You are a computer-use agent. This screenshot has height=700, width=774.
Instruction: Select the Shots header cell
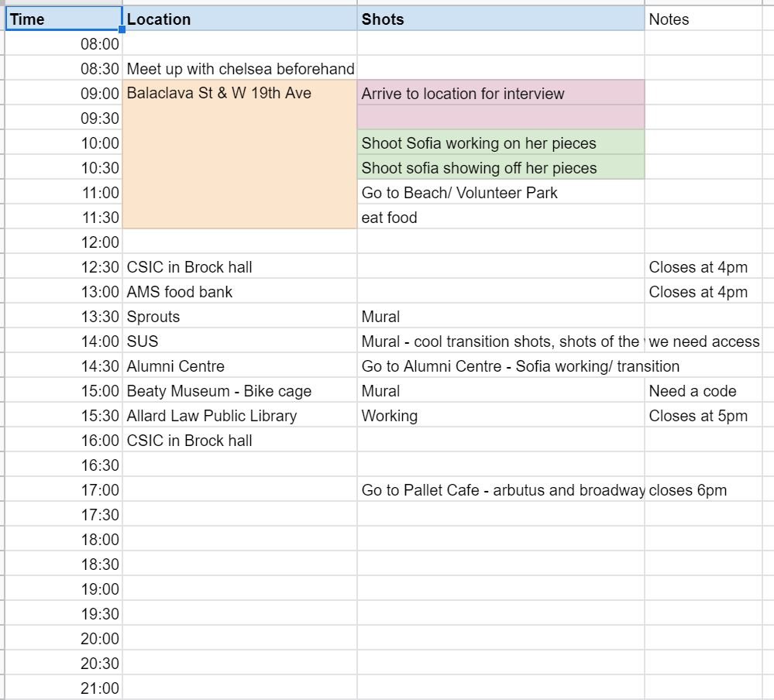pos(501,19)
